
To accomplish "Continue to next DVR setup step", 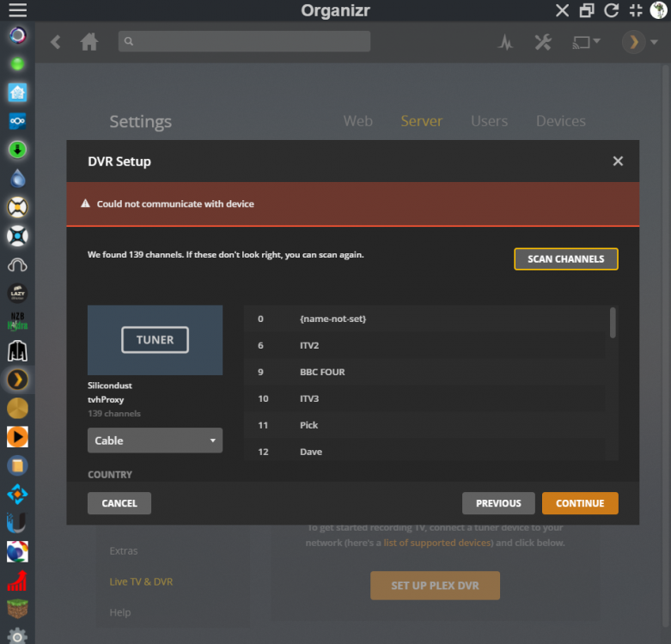I will point(580,503).
